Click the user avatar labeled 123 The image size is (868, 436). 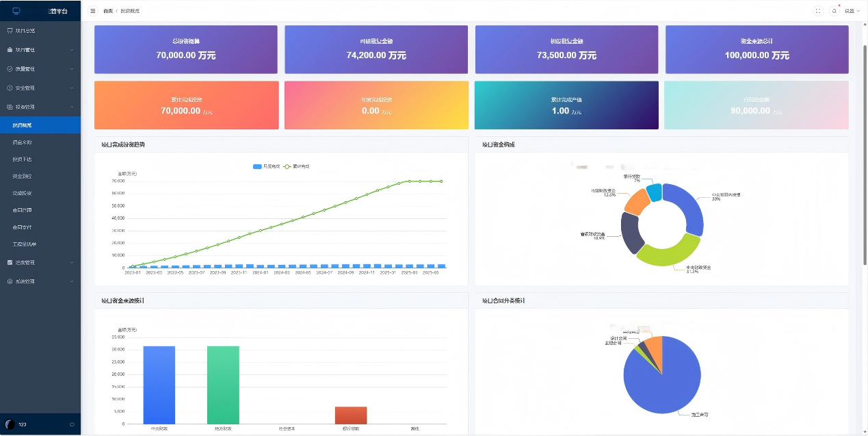(x=10, y=425)
